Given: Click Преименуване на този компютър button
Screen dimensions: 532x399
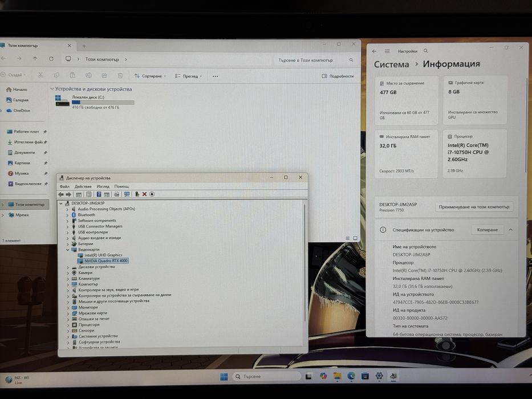Looking at the screenshot, I should 474,207.
